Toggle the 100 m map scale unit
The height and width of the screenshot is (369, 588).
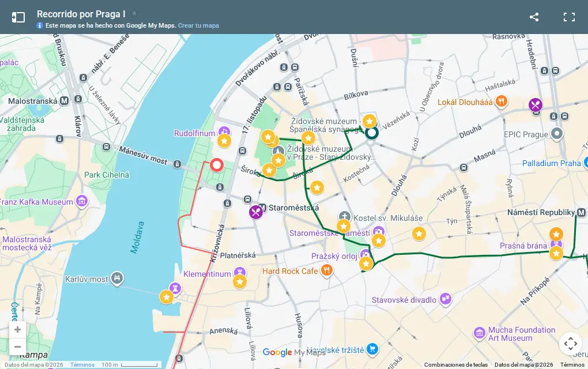coord(129,365)
